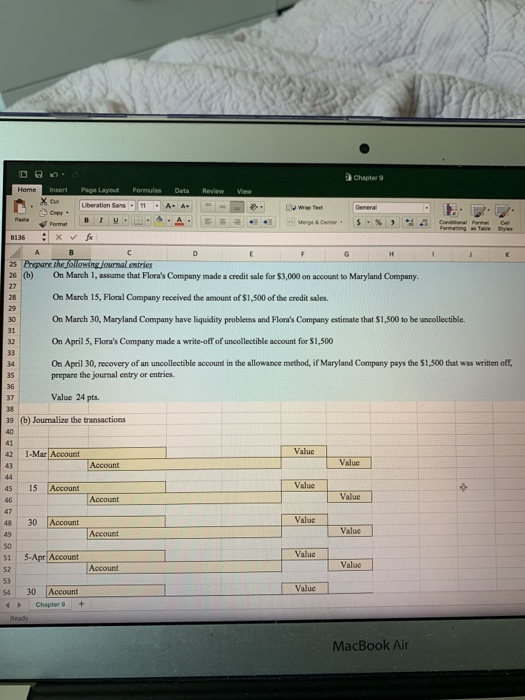Switch to the Formulas tab
Viewport: 525px width, 700px height.
[147, 190]
